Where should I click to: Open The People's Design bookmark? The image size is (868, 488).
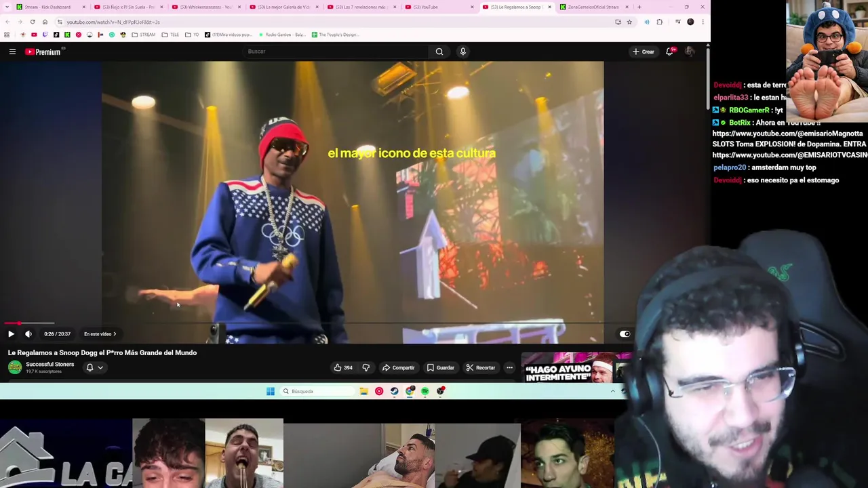coord(334,35)
